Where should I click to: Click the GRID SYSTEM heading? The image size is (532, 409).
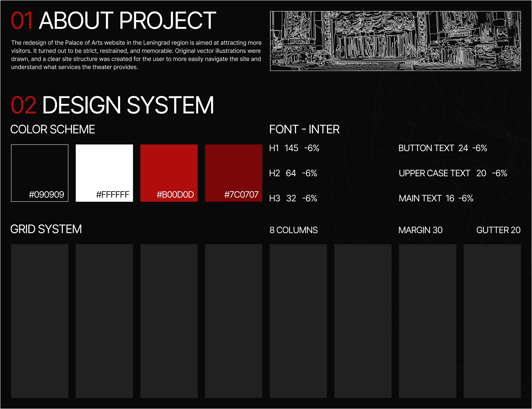coord(46,229)
